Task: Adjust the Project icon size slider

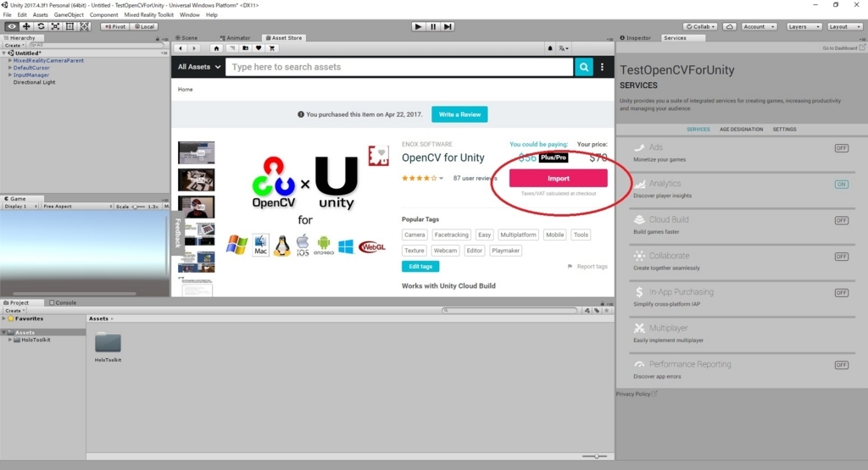Action: [594, 456]
